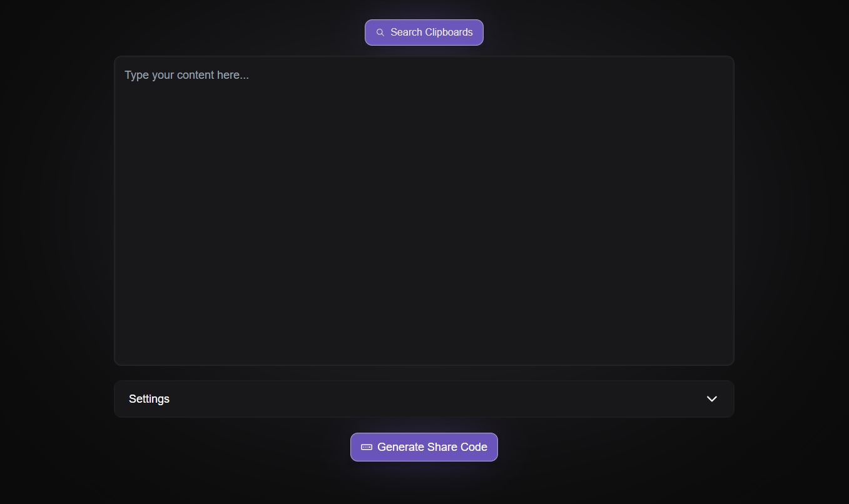This screenshot has width=849, height=504.
Task: Click the empty lower area of the text editor
Action: [424, 300]
